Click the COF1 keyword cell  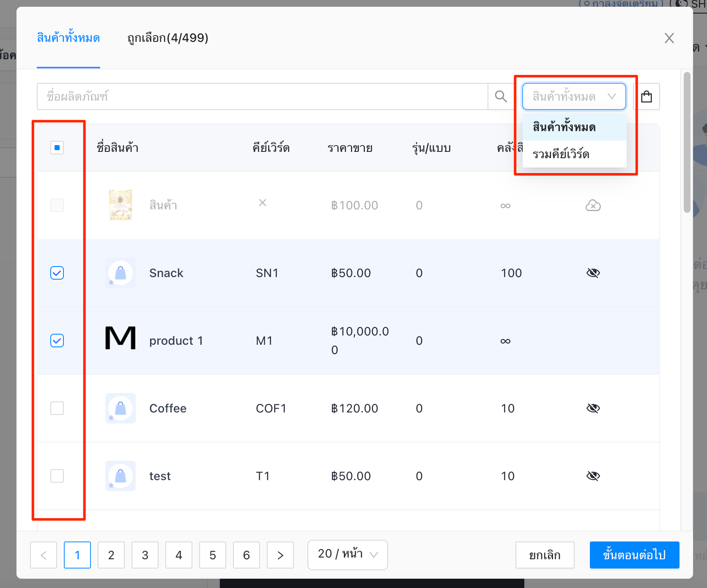(x=271, y=408)
